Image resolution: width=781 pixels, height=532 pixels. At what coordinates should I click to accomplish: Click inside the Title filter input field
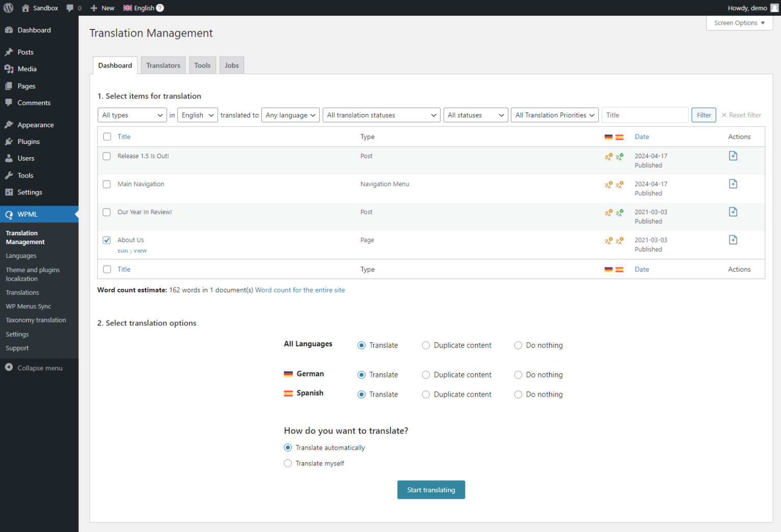[645, 115]
